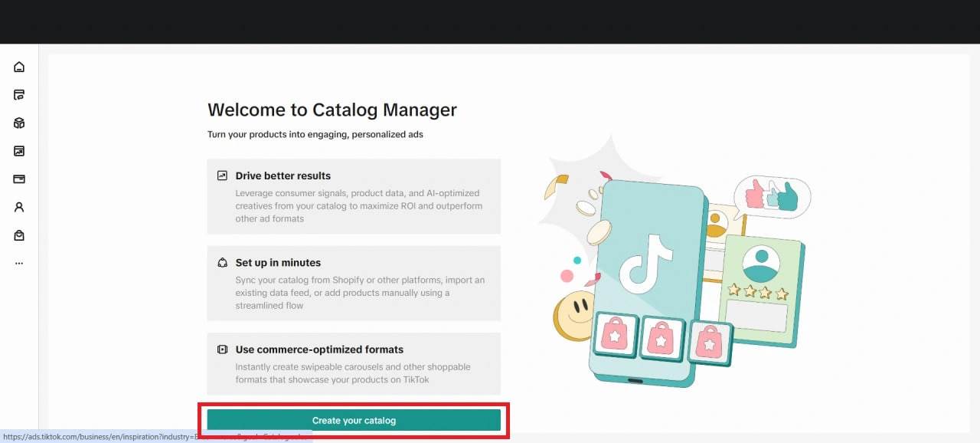
Task: Open the card-shaped sidebar icon
Action: point(19,179)
